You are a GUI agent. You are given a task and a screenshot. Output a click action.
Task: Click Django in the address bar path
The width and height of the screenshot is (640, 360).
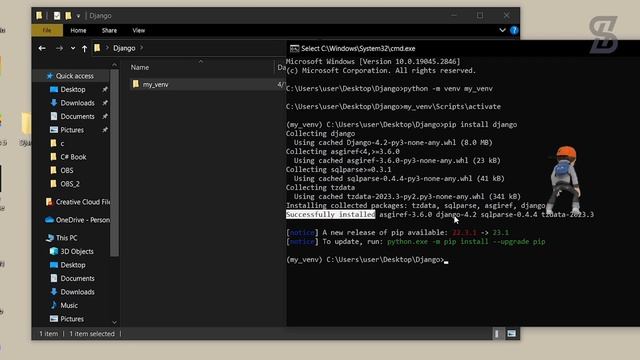pos(124,48)
